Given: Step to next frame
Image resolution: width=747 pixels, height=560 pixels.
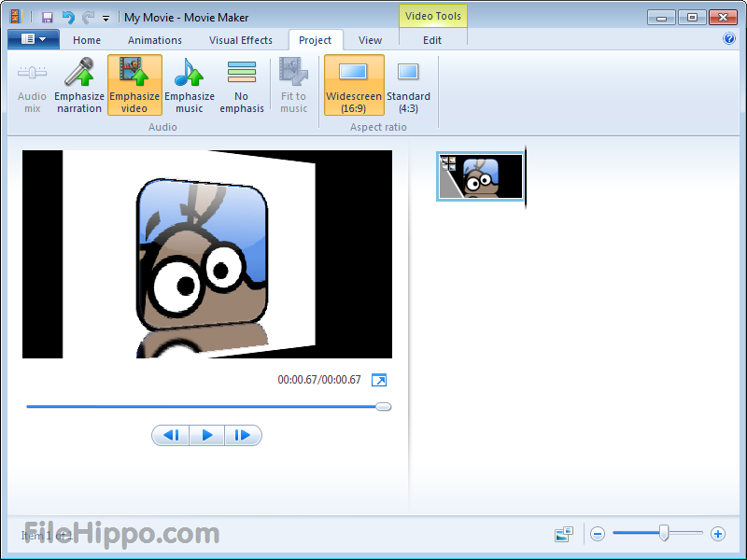Looking at the screenshot, I should (x=243, y=435).
